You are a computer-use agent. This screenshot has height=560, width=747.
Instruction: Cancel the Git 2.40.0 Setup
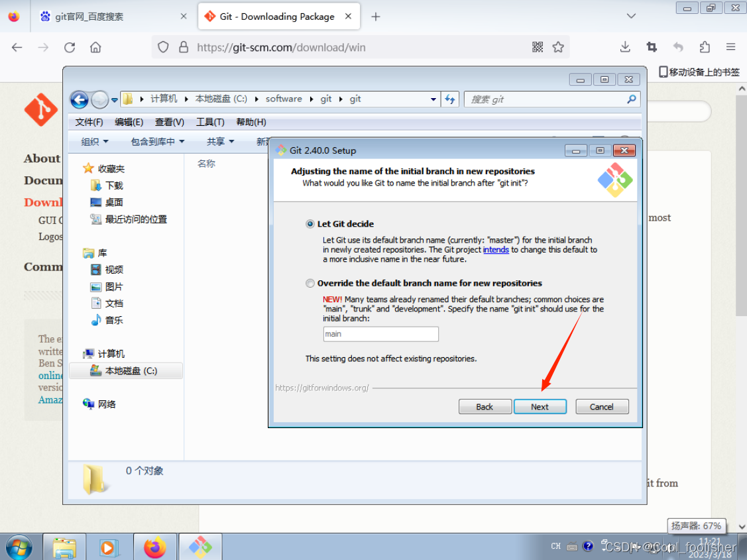[602, 407]
